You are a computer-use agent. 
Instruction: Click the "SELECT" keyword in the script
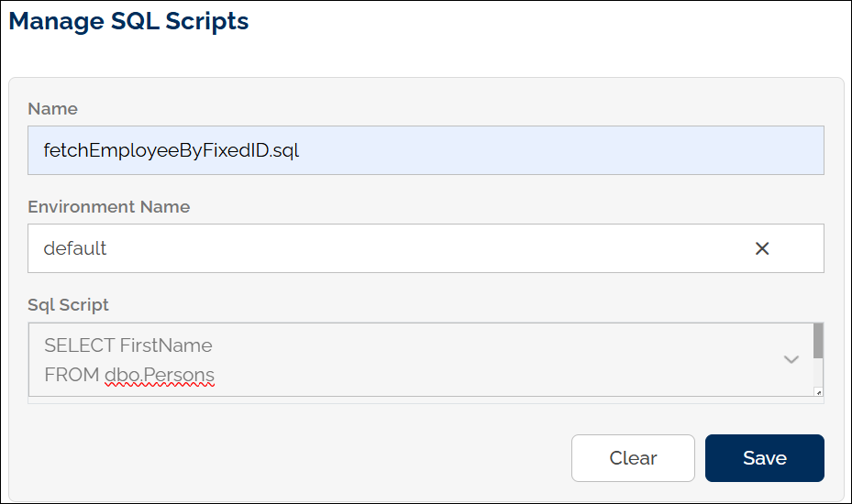pos(79,345)
